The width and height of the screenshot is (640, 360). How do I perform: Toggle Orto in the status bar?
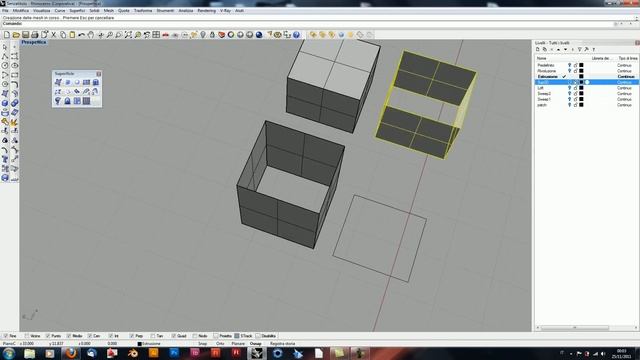coord(220,344)
